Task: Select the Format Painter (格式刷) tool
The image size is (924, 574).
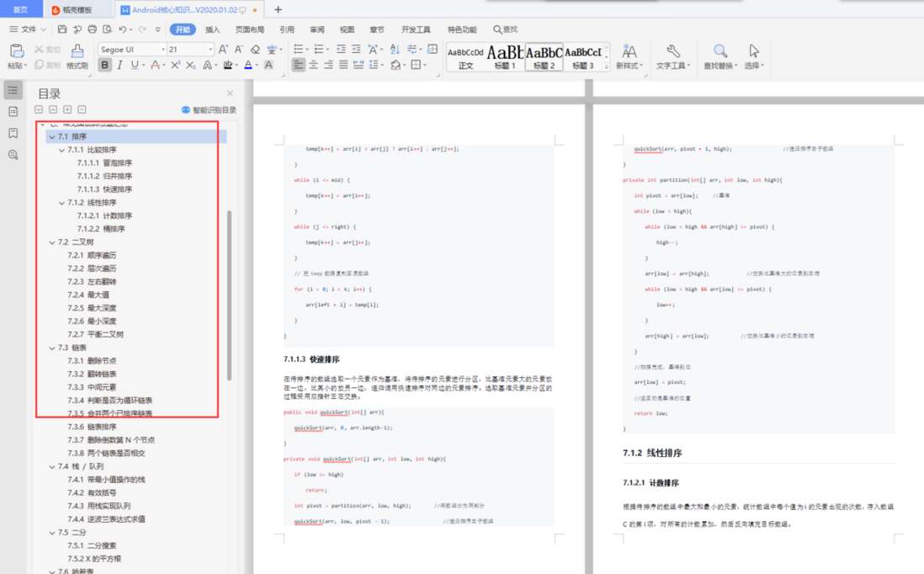Action: pos(77,56)
